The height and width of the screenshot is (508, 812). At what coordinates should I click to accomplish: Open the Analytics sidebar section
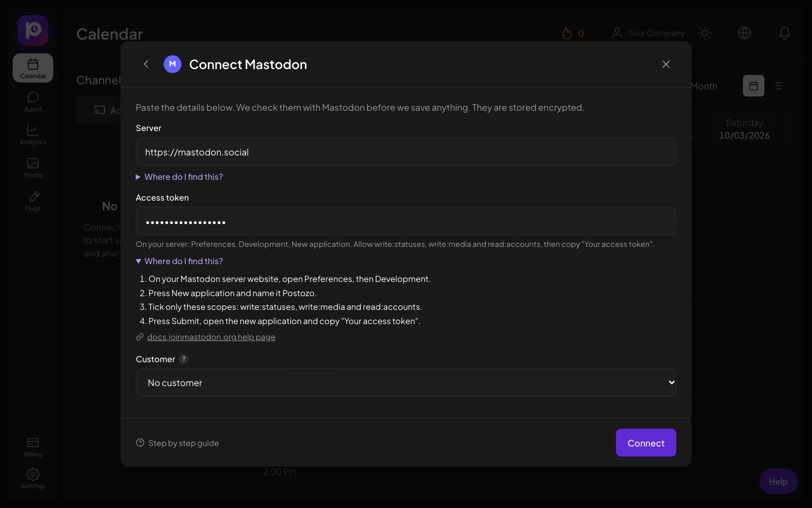33,135
